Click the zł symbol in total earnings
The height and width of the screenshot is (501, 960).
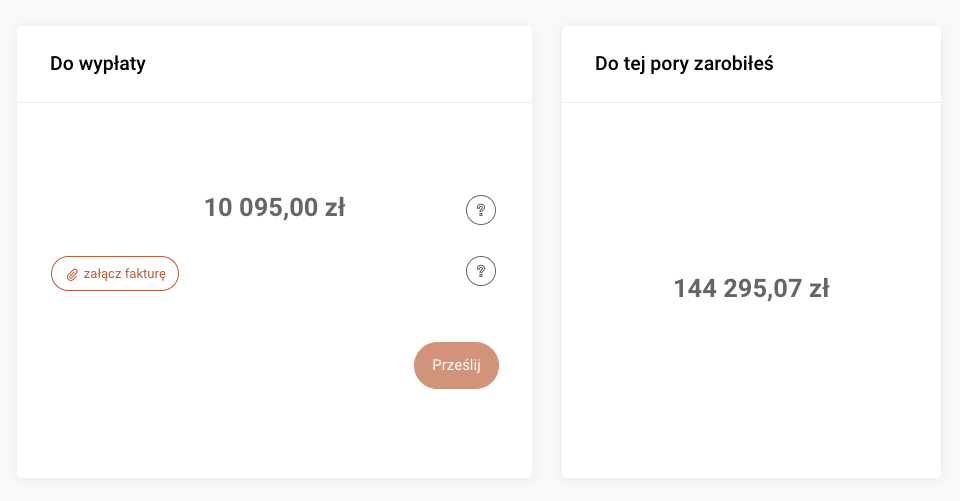click(818, 289)
